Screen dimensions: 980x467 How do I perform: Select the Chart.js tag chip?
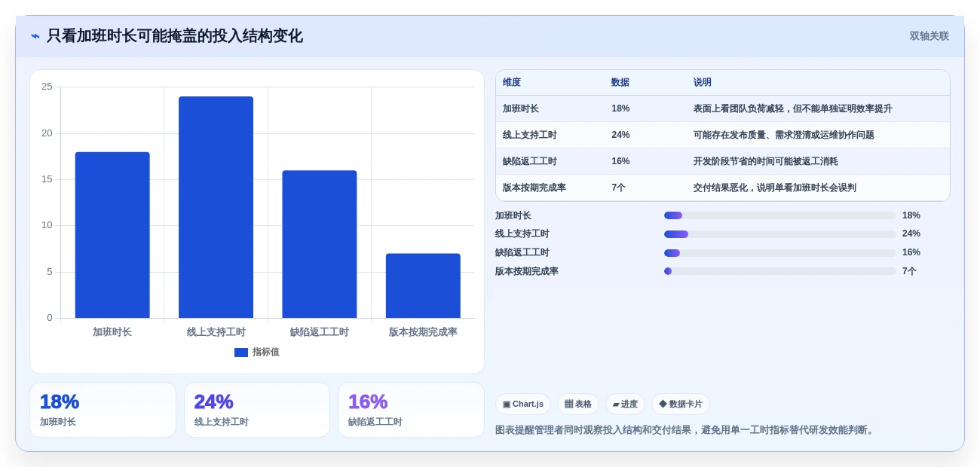pyautogui.click(x=523, y=404)
